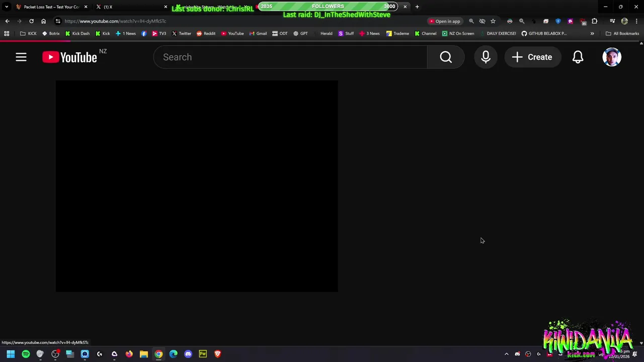Open a new browser tab
644x362 pixels.
pos(417,7)
